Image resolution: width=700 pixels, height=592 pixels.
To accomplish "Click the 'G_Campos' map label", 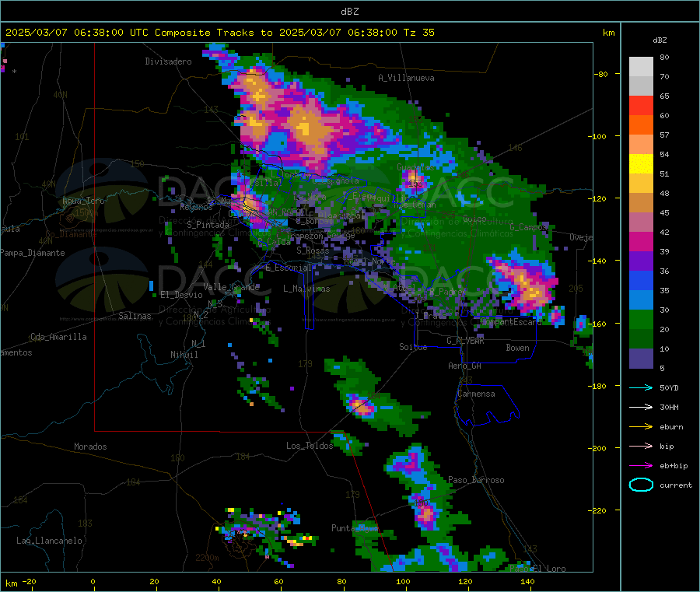I will tap(528, 227).
